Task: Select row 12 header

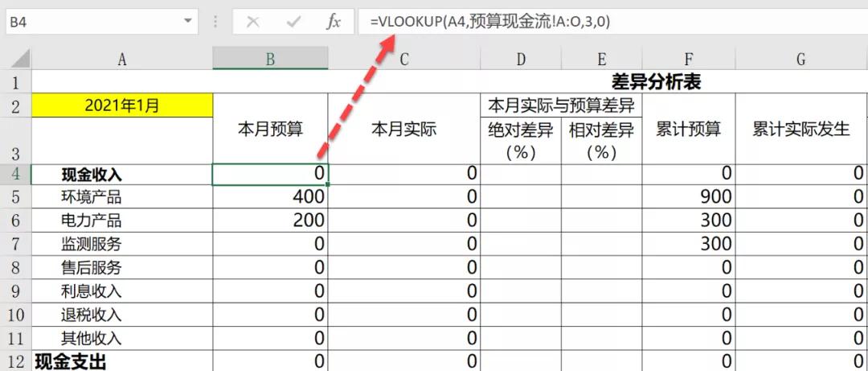Action: click(15, 361)
